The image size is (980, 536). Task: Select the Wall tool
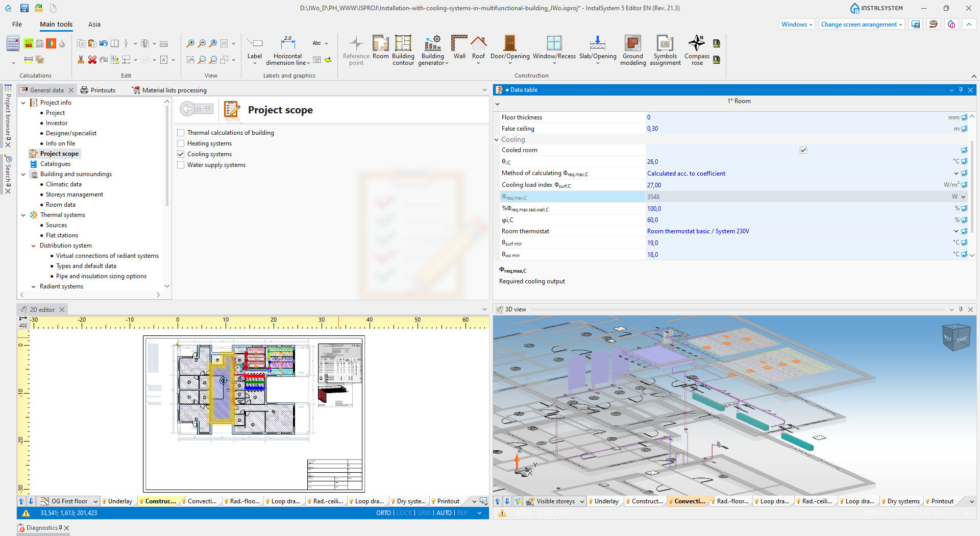tap(459, 47)
